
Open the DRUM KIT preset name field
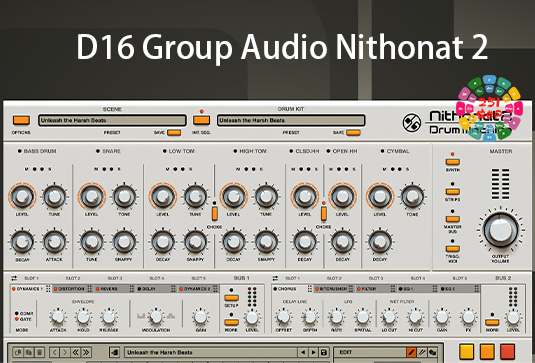tap(291, 120)
